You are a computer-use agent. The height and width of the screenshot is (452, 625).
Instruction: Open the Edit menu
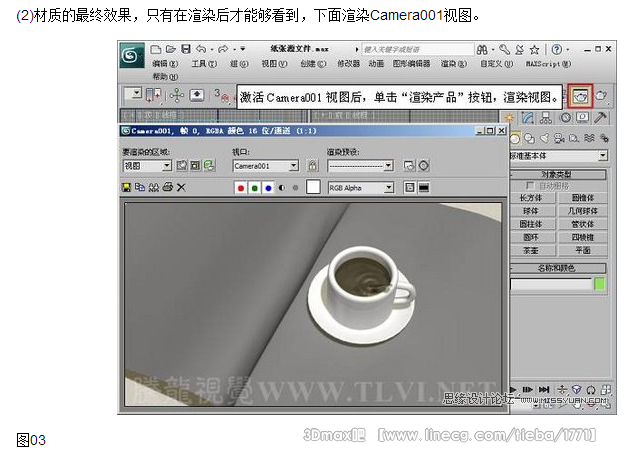tap(165, 64)
